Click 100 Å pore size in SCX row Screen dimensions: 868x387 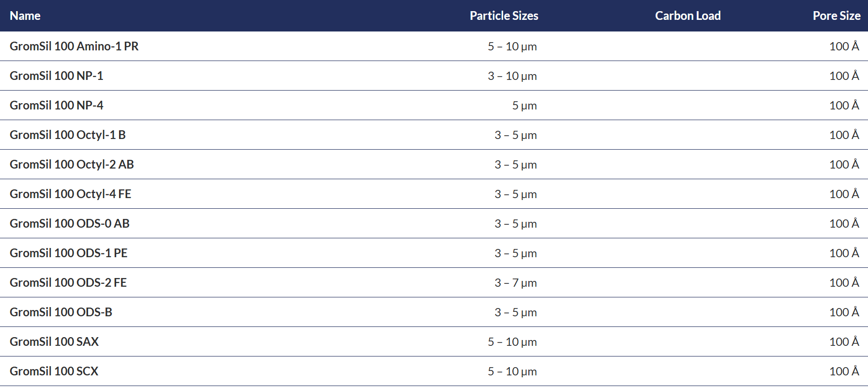tap(844, 371)
